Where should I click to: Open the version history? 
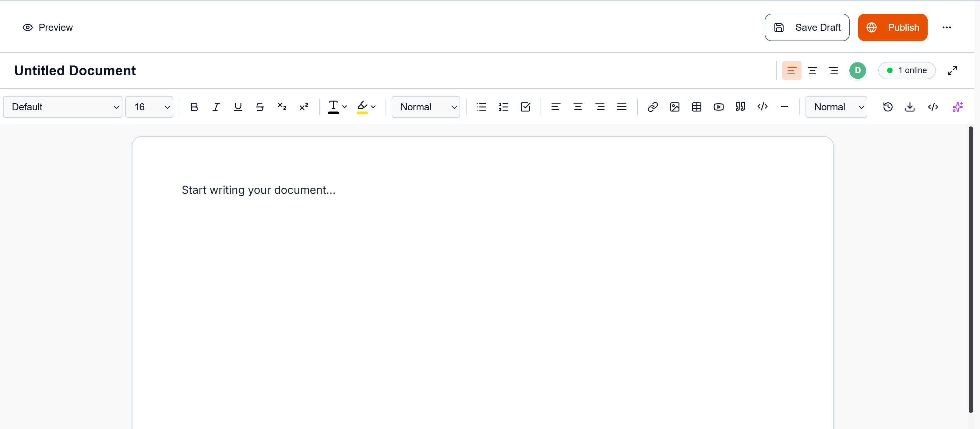(x=887, y=107)
